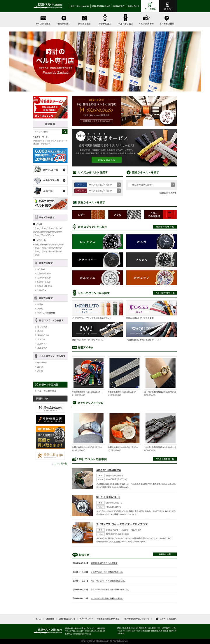The height and width of the screenshot is (644, 210).
Task: Open the お問い合わせ menu item
Action: [x=133, y=6]
